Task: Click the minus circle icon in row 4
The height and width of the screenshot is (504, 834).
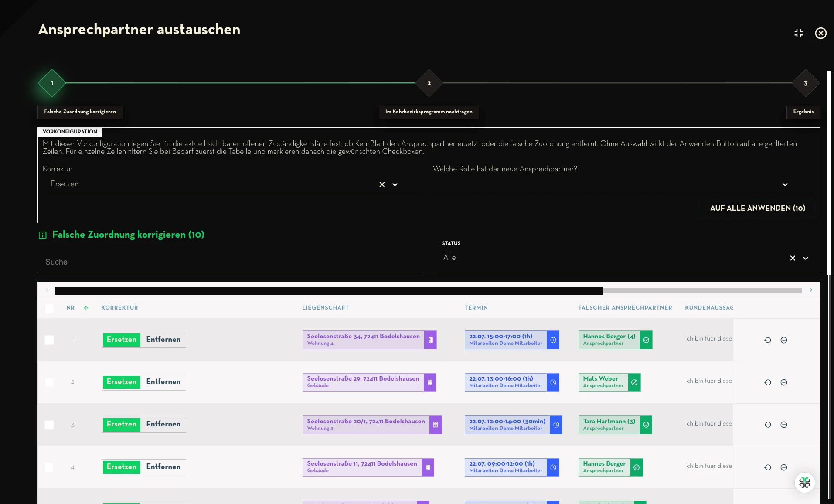Action: click(x=783, y=467)
